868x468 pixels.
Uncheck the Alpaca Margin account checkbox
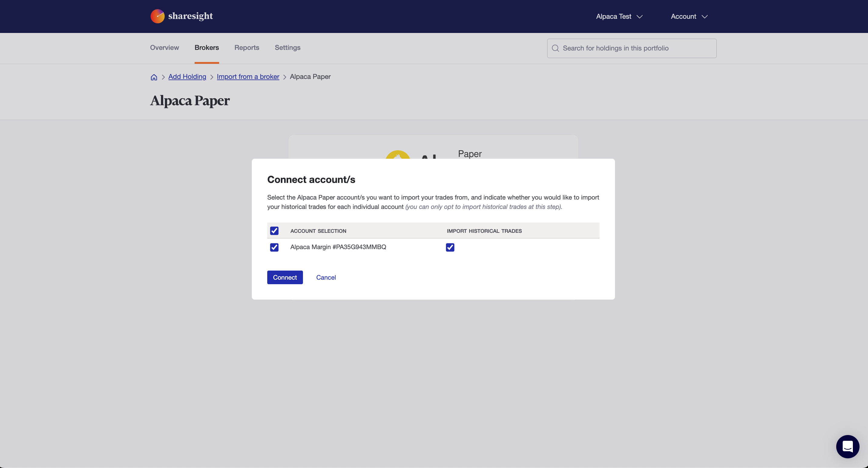click(x=274, y=247)
